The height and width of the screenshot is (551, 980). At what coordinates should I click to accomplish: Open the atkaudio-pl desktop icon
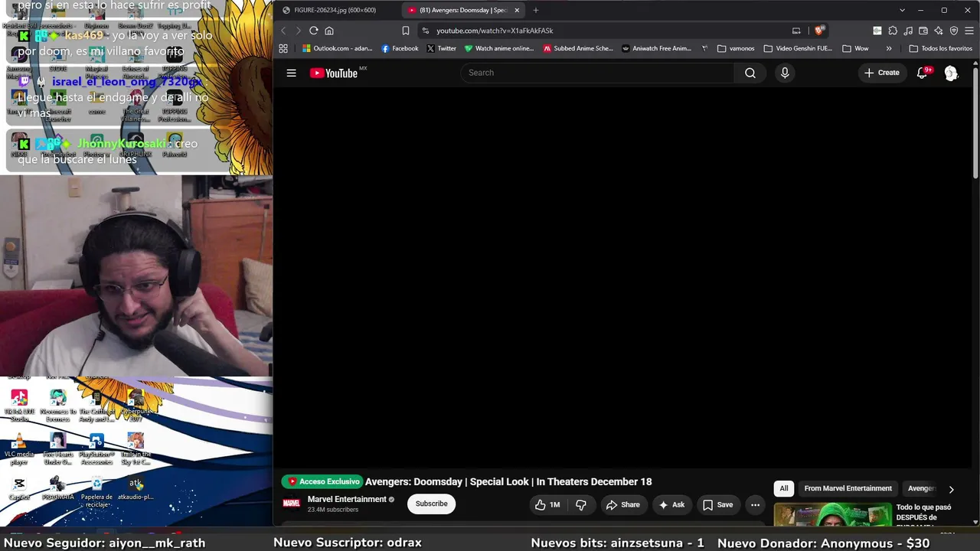point(136,488)
